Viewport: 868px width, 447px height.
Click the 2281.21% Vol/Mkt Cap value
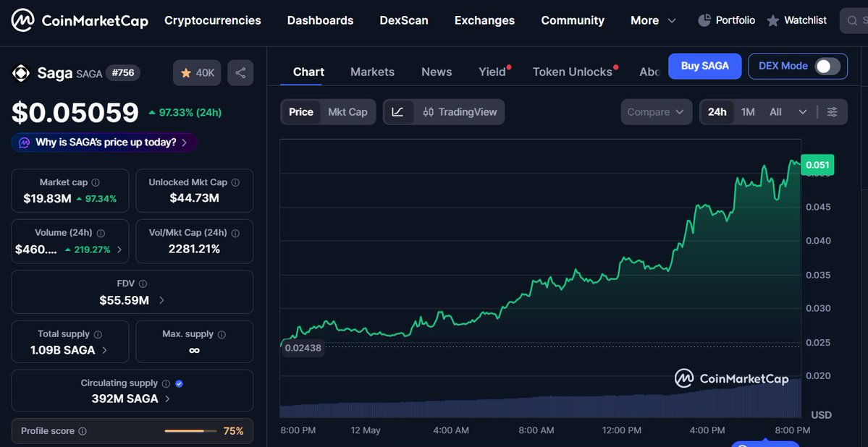click(194, 249)
